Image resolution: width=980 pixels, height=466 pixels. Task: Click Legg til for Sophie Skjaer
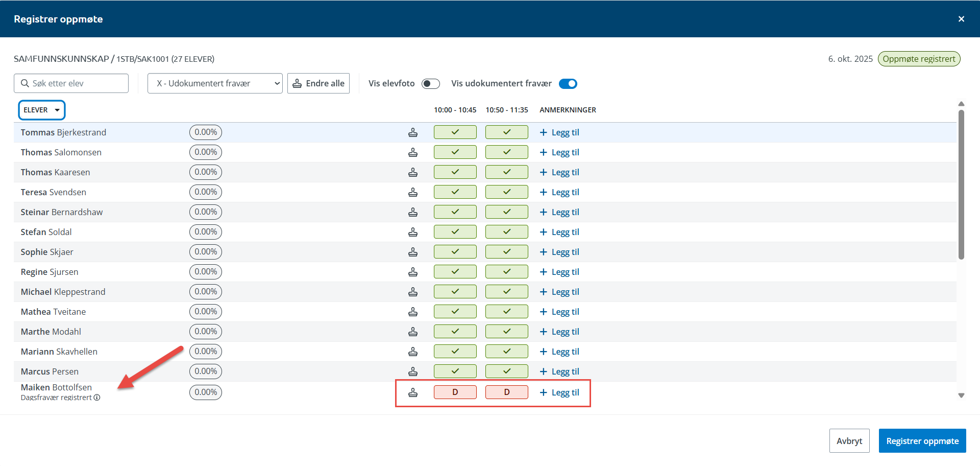click(559, 252)
